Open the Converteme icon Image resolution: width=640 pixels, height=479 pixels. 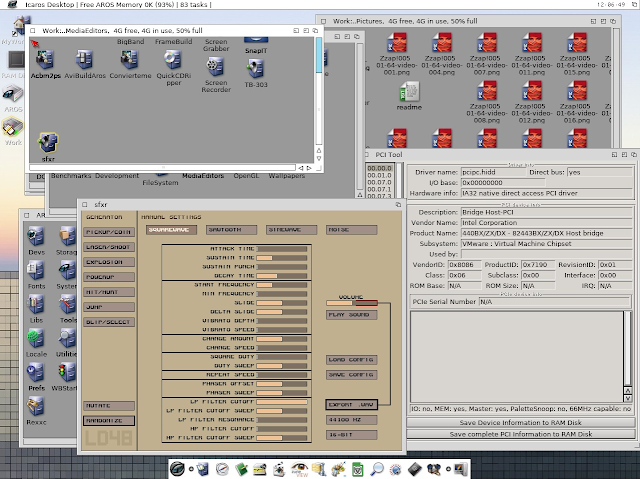[x=130, y=60]
